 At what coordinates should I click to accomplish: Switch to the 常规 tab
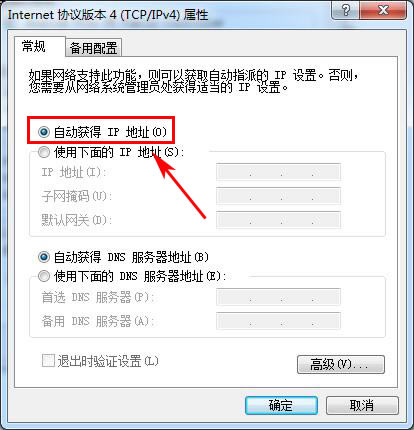pos(34,46)
